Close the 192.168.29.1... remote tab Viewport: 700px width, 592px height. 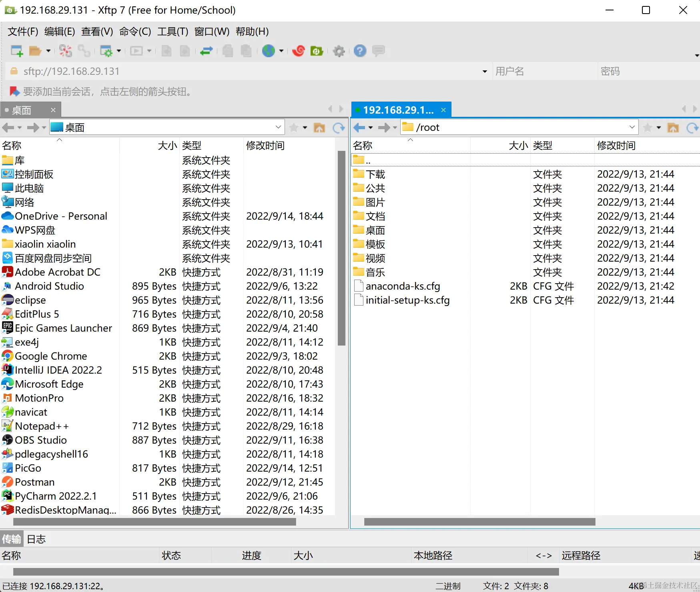point(443,110)
